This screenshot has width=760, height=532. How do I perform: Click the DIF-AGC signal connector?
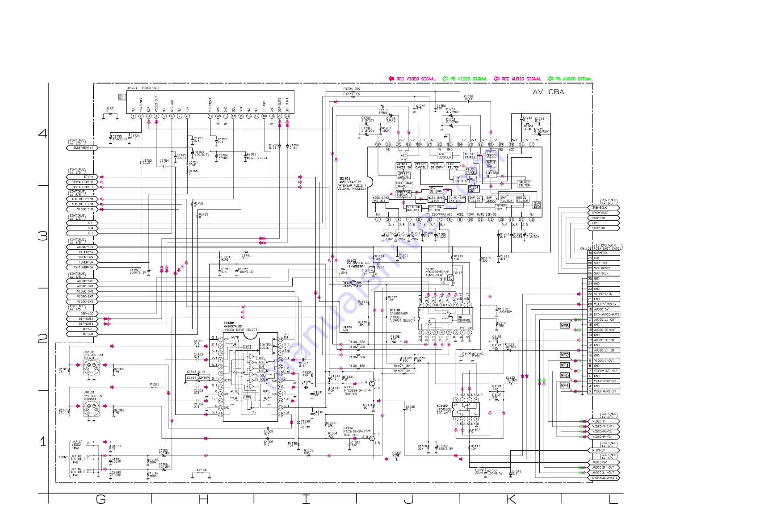(83, 314)
